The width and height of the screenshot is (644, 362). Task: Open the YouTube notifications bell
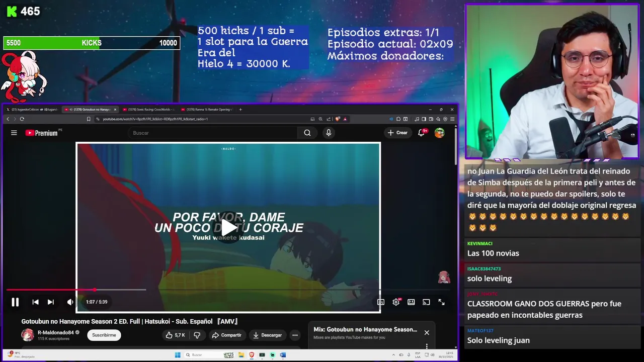(422, 133)
